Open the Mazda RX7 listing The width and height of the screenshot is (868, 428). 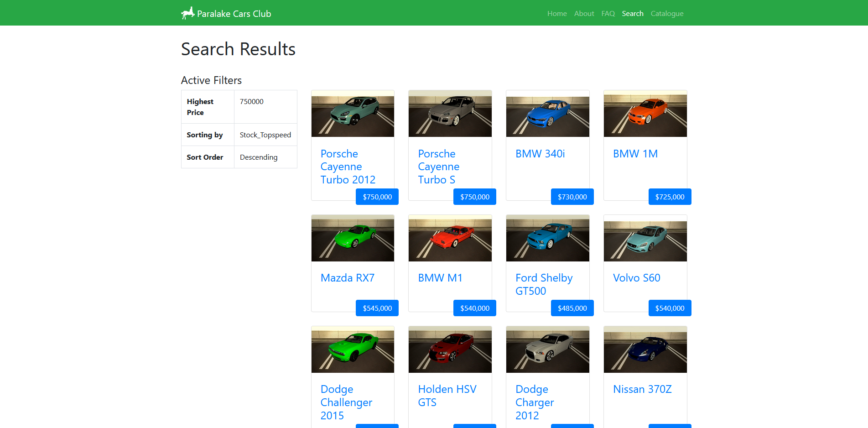coord(347,277)
